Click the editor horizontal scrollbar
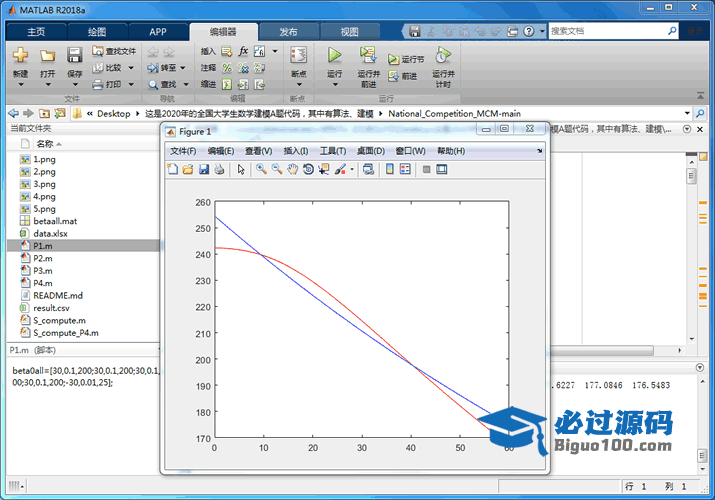715x500 pixels. (602, 351)
